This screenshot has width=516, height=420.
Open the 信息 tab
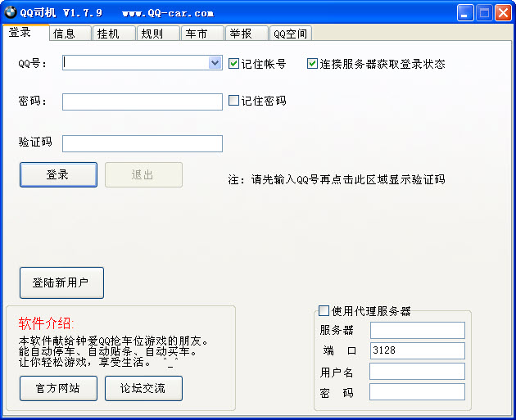[70, 34]
